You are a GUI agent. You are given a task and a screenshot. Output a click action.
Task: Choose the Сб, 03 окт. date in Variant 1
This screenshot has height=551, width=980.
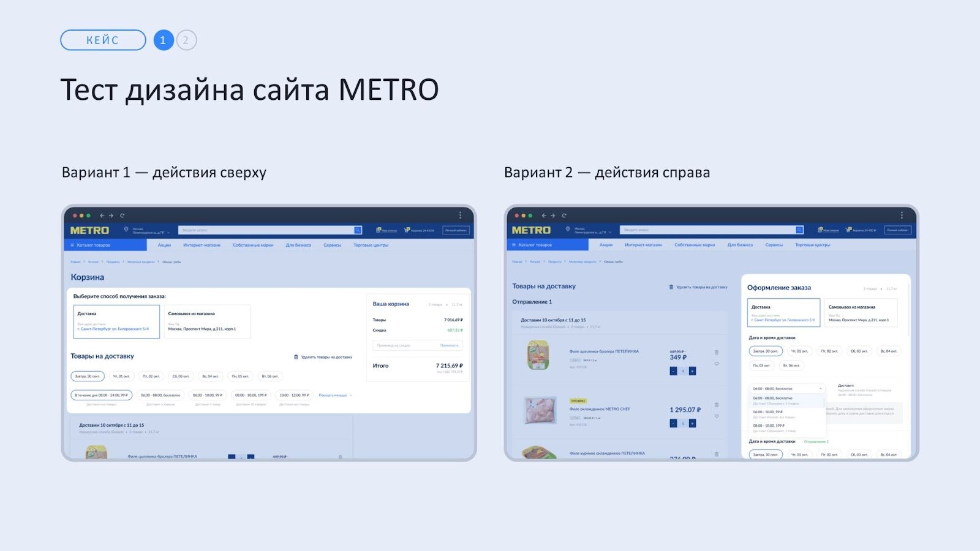(181, 376)
